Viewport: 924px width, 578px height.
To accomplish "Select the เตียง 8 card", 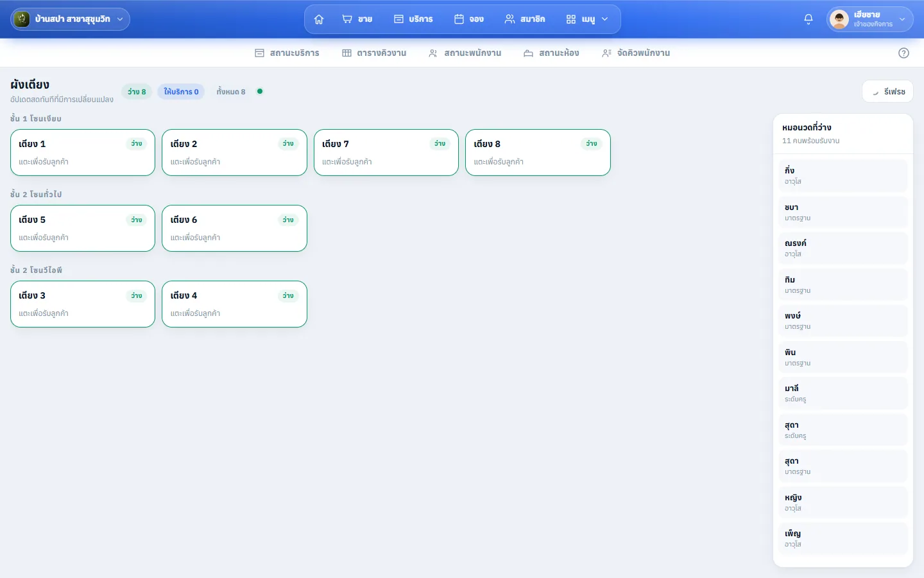I will pos(538,153).
